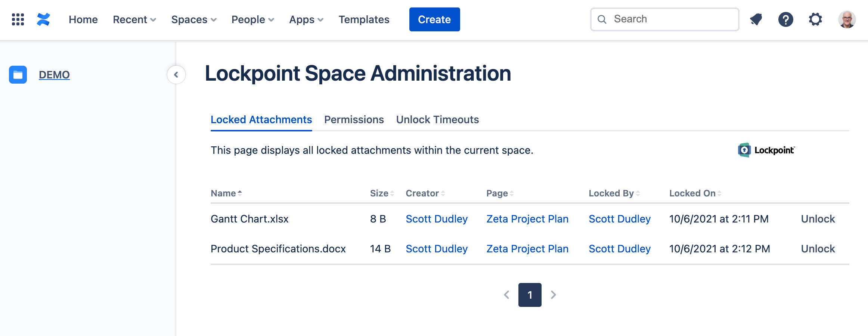Go to Home in the top navigation
The width and height of the screenshot is (868, 336).
pyautogui.click(x=83, y=19)
